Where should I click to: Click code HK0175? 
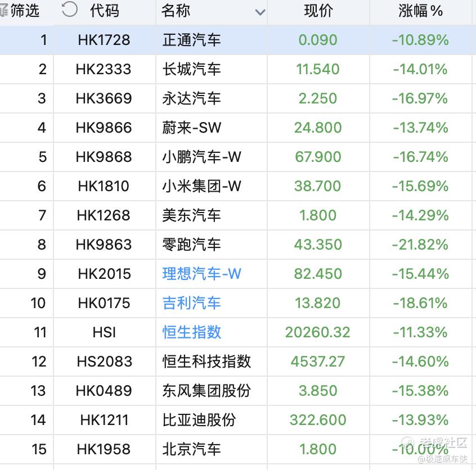tap(104, 303)
